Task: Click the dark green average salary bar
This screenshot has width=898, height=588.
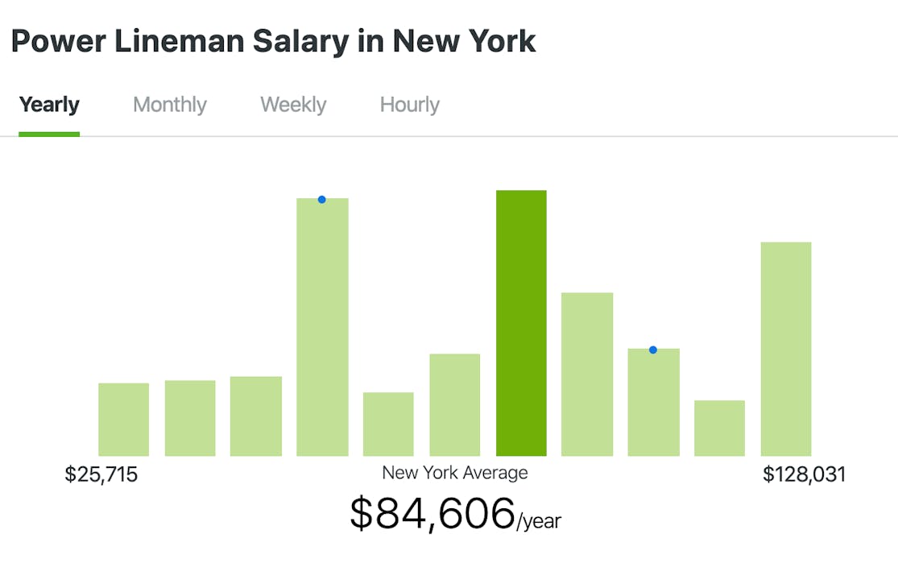Action: pos(521,322)
